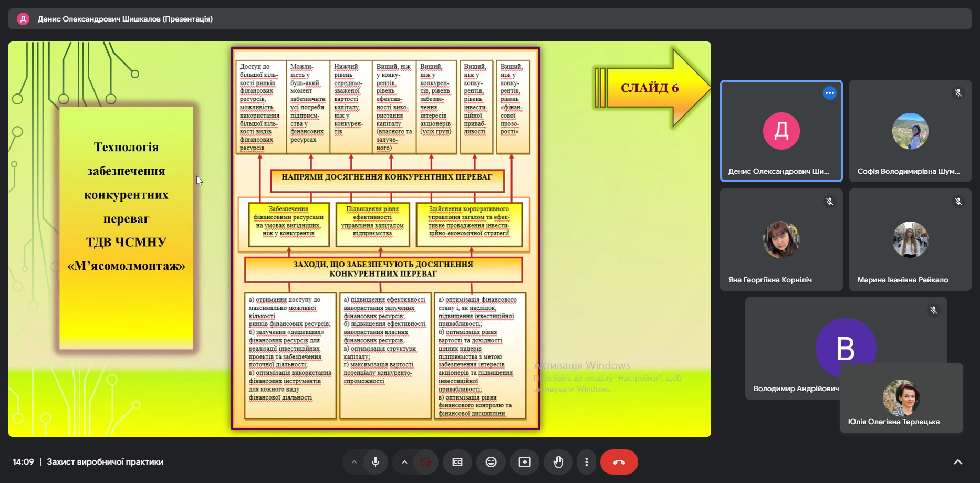Screen dimensions: 980x483
Task: Open audio settings chevron beside the microphone
Action: coord(354,462)
